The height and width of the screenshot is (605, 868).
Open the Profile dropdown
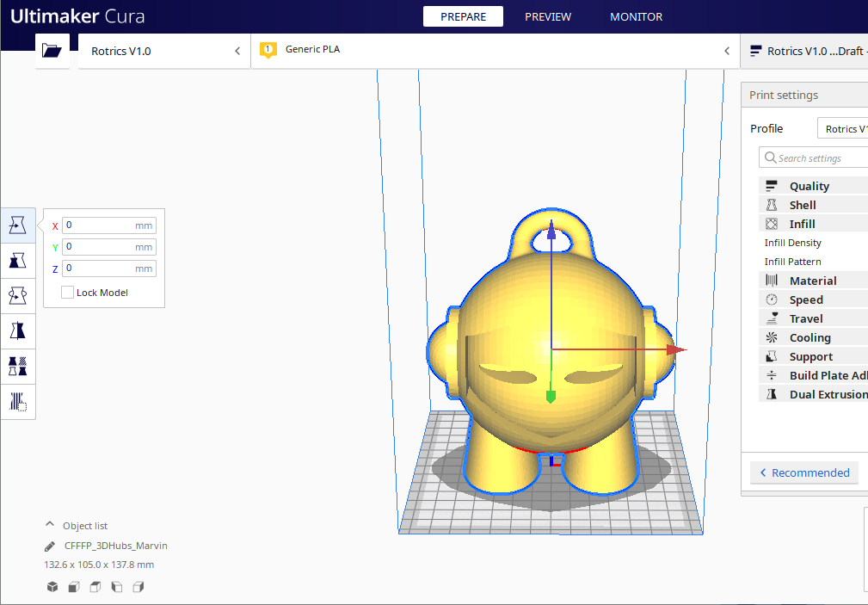click(x=842, y=128)
